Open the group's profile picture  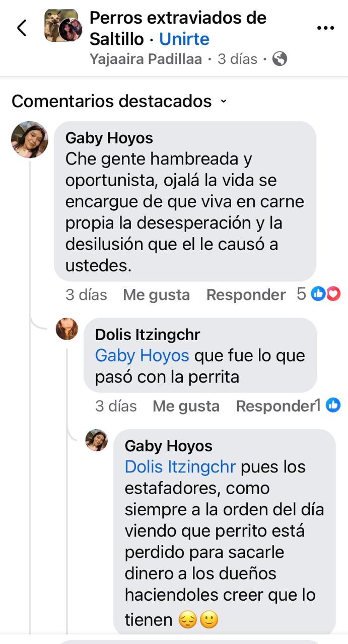pos(63,26)
